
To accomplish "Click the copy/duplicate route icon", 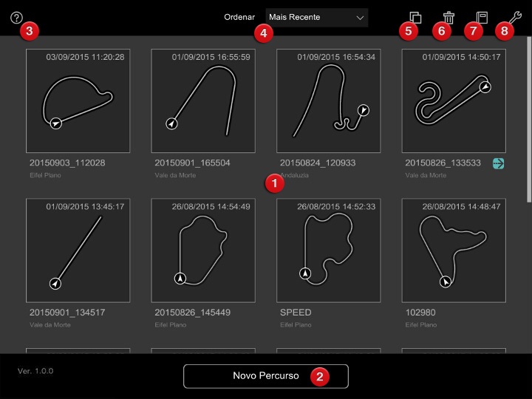I will (x=415, y=17).
